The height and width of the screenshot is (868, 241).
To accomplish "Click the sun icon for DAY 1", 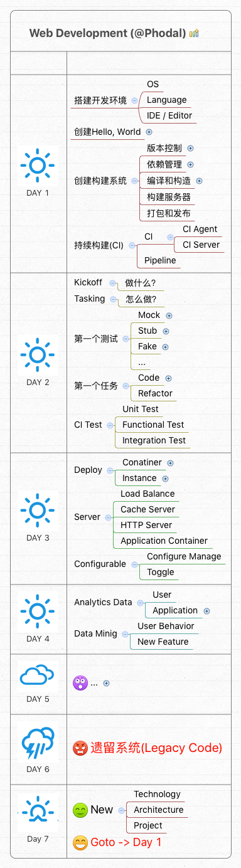I will pyautogui.click(x=37, y=165).
